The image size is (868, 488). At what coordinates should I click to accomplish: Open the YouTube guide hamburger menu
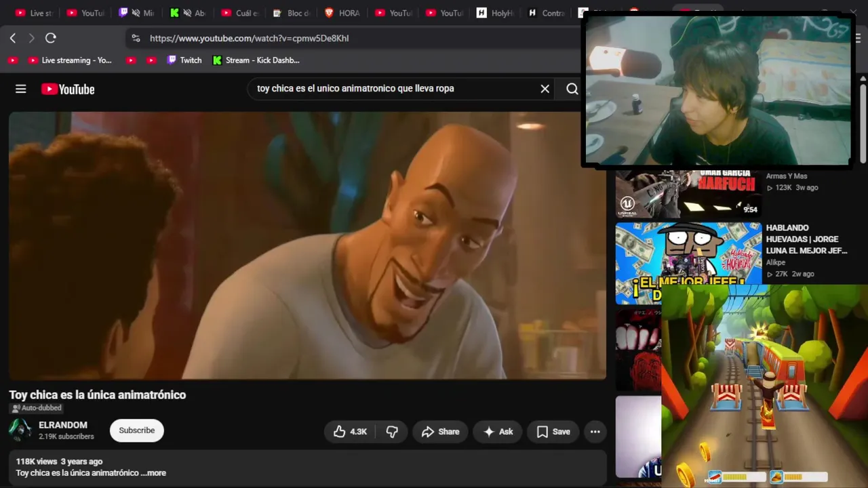point(21,89)
